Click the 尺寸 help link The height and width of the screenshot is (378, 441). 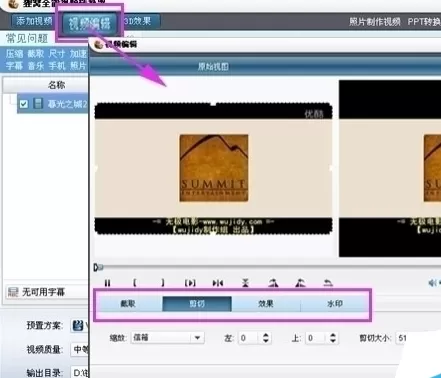[x=57, y=54]
